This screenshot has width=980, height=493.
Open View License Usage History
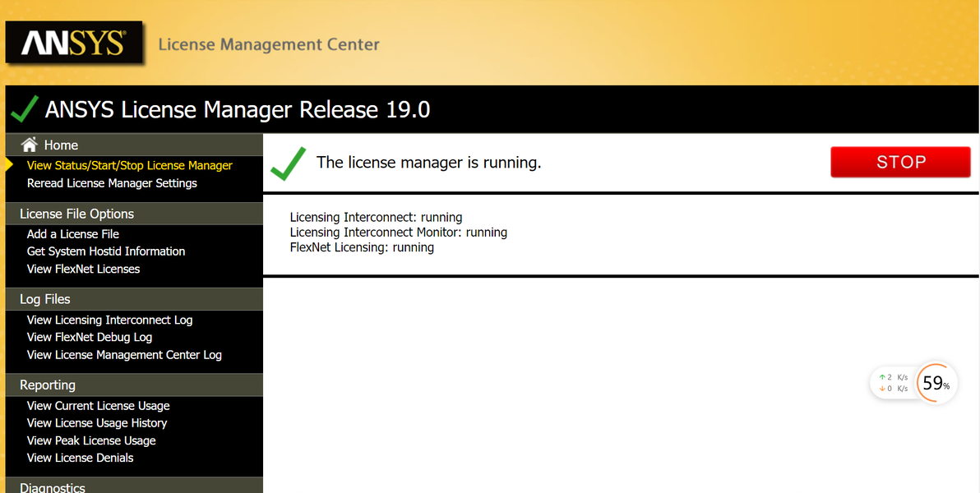click(x=97, y=423)
